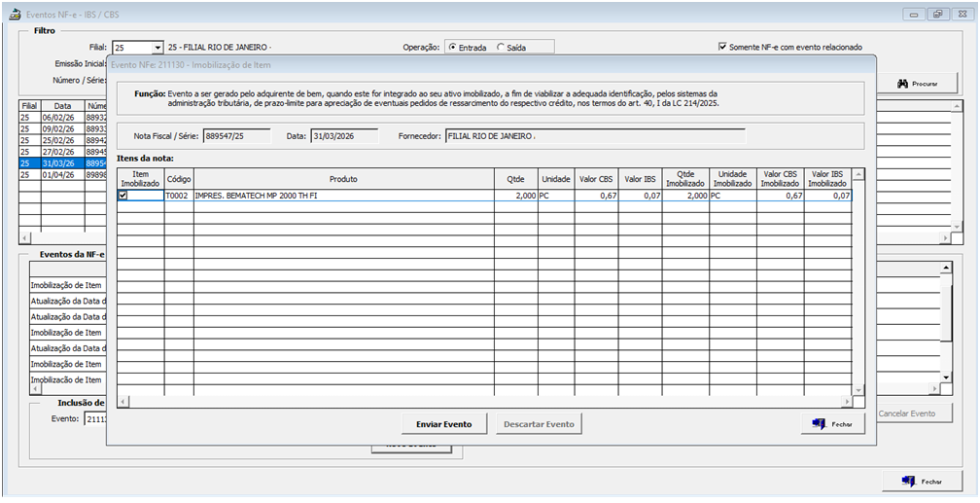980x503 pixels.
Task: Restore the main window using title bar button
Action: pyautogui.click(x=937, y=15)
